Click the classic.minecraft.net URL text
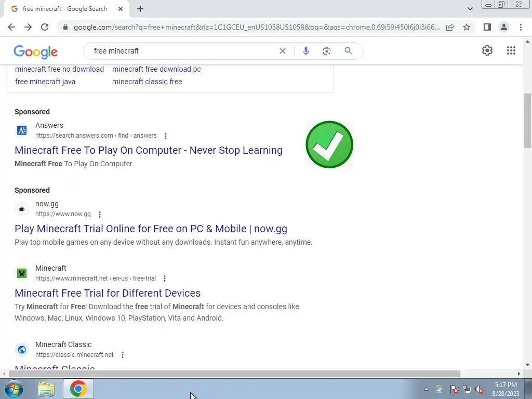 [x=74, y=355]
